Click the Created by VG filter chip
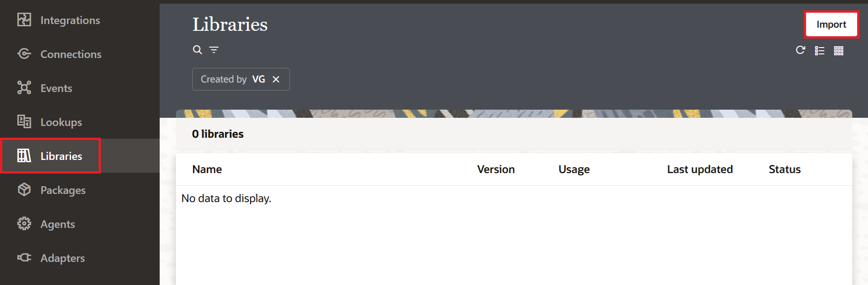The width and height of the screenshot is (868, 285). 241,79
